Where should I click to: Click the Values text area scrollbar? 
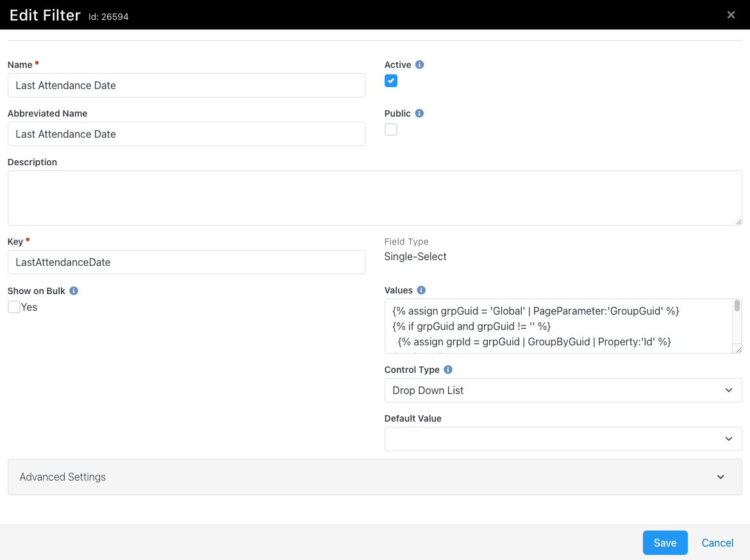click(737, 306)
